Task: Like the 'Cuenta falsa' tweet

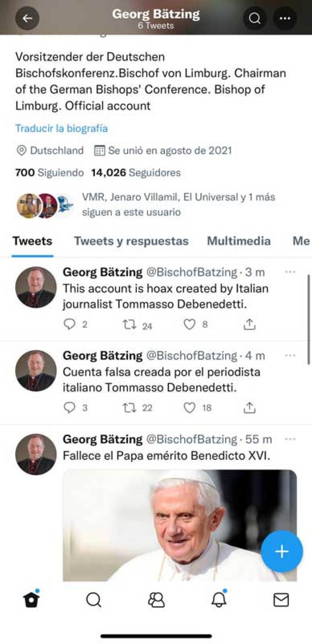Action: tap(190, 407)
